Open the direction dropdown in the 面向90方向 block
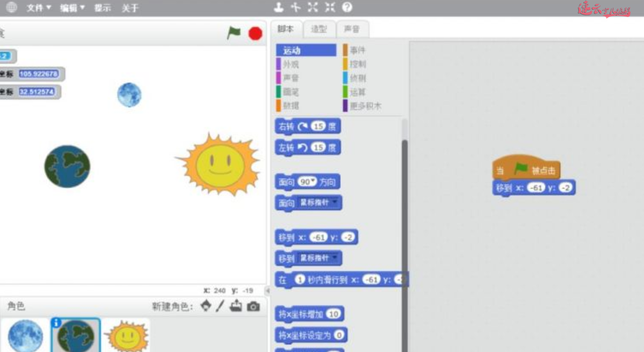The height and width of the screenshot is (352, 644). tap(313, 182)
